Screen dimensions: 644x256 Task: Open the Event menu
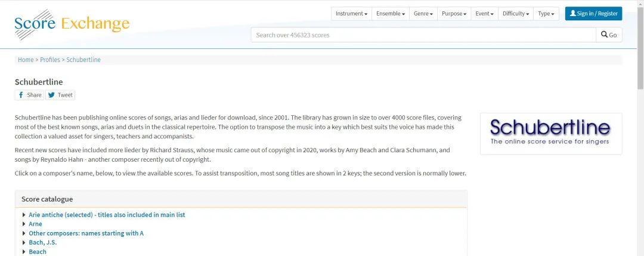pyautogui.click(x=484, y=14)
